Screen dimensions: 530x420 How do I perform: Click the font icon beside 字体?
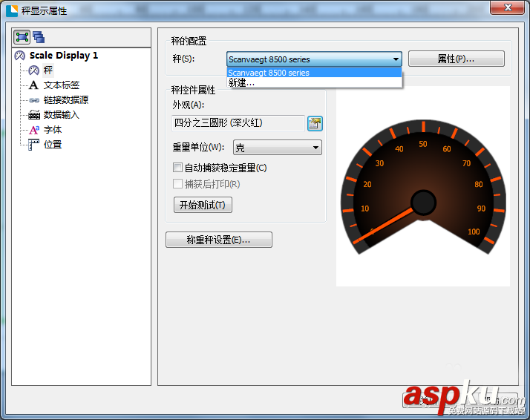click(x=34, y=130)
